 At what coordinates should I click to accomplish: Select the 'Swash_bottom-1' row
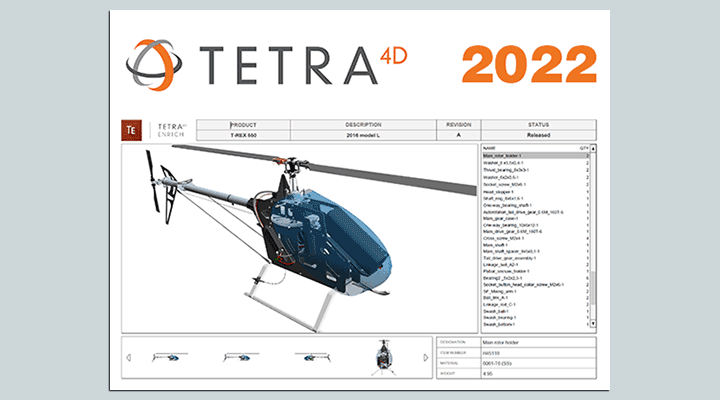click(x=535, y=325)
